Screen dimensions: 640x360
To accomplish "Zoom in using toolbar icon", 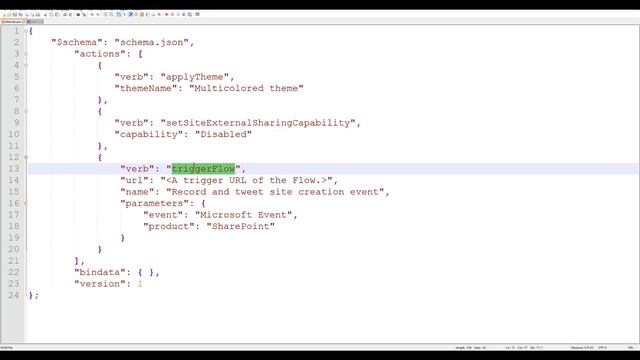I will tap(92, 14).
